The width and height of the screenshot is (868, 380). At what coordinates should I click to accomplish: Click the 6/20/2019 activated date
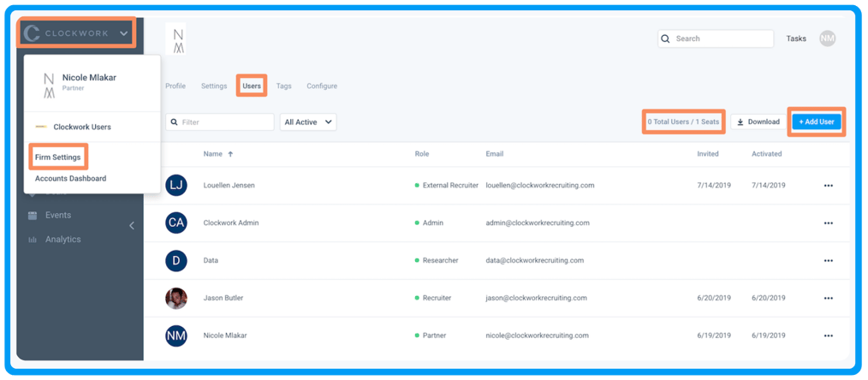[x=769, y=298]
